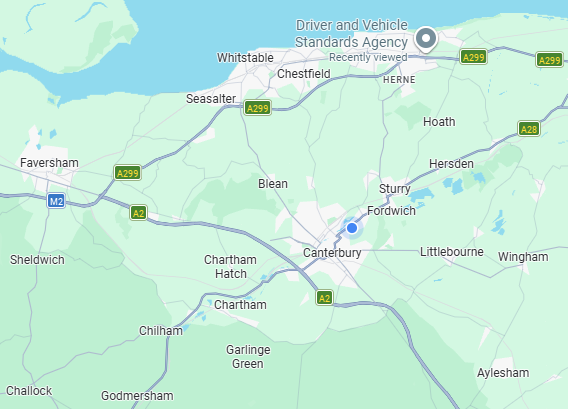Click the Recently viewed text
568x409 pixels.
coord(368,57)
